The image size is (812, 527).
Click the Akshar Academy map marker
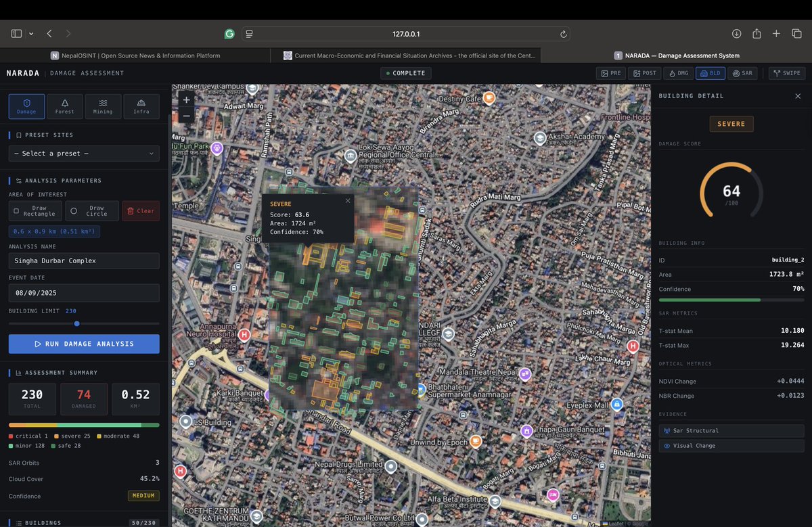[541, 138]
